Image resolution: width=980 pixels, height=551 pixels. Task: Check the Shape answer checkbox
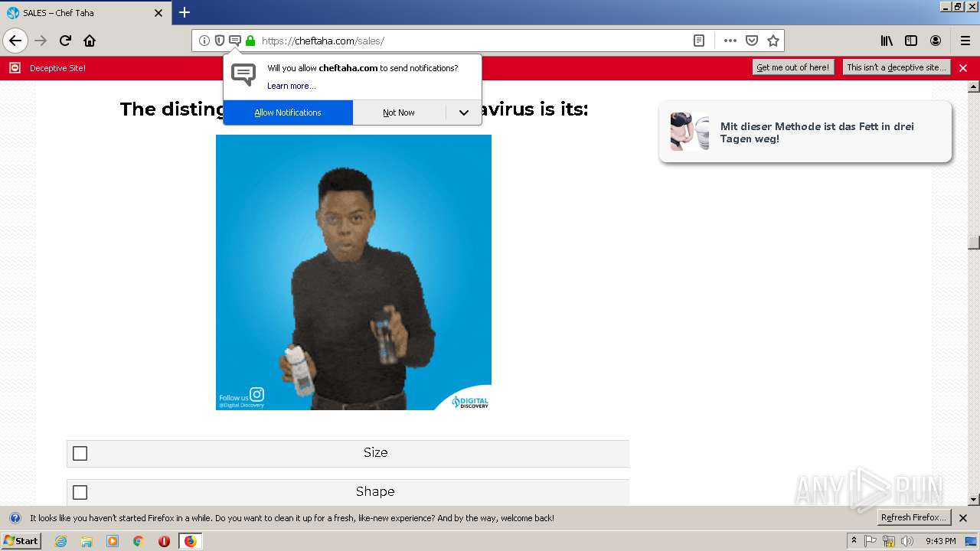[80, 492]
